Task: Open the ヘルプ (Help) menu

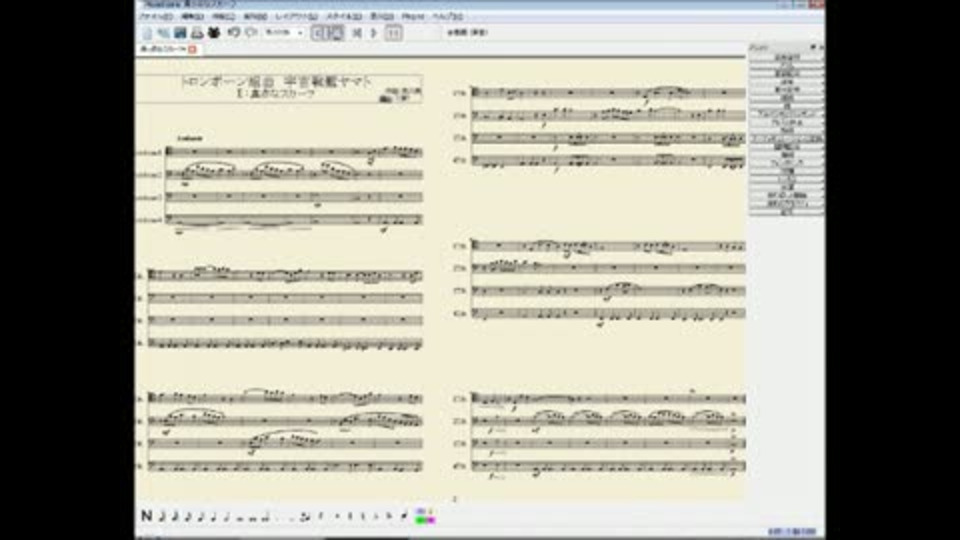Action: (x=448, y=17)
